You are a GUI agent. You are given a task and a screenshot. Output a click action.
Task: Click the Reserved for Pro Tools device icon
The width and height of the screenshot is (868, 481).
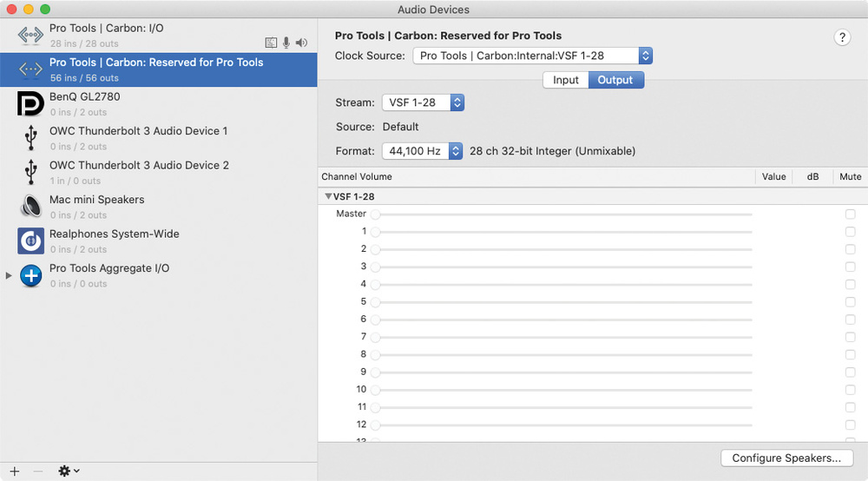tap(30, 69)
